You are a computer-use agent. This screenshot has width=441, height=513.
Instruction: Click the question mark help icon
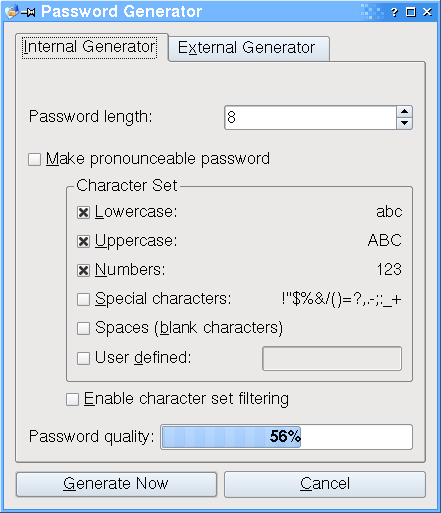pos(394,13)
